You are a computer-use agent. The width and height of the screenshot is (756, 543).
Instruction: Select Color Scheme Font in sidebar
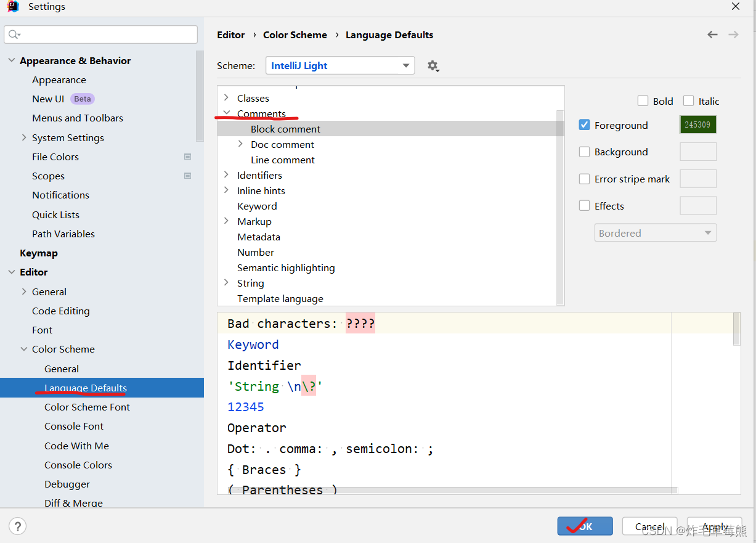tap(87, 407)
